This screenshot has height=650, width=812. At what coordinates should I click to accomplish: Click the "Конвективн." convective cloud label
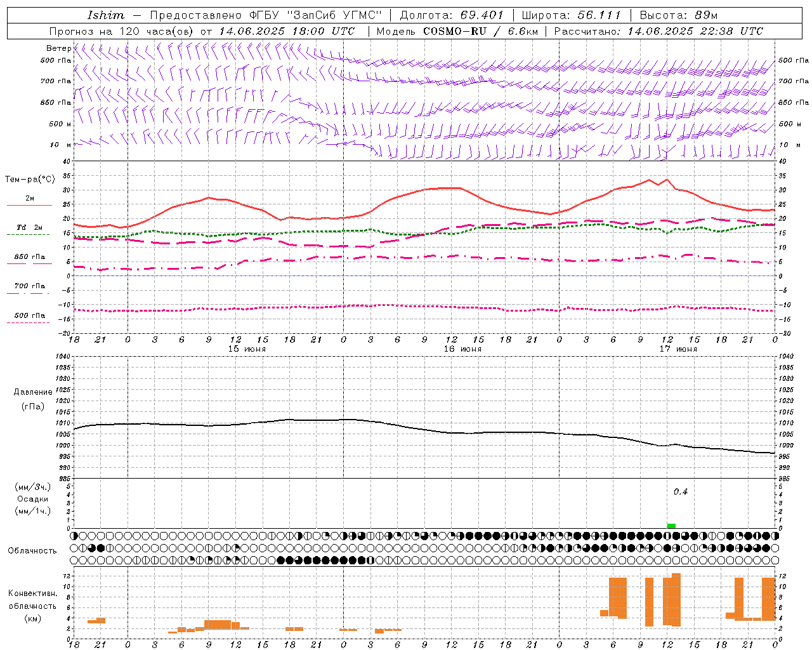tap(32, 594)
